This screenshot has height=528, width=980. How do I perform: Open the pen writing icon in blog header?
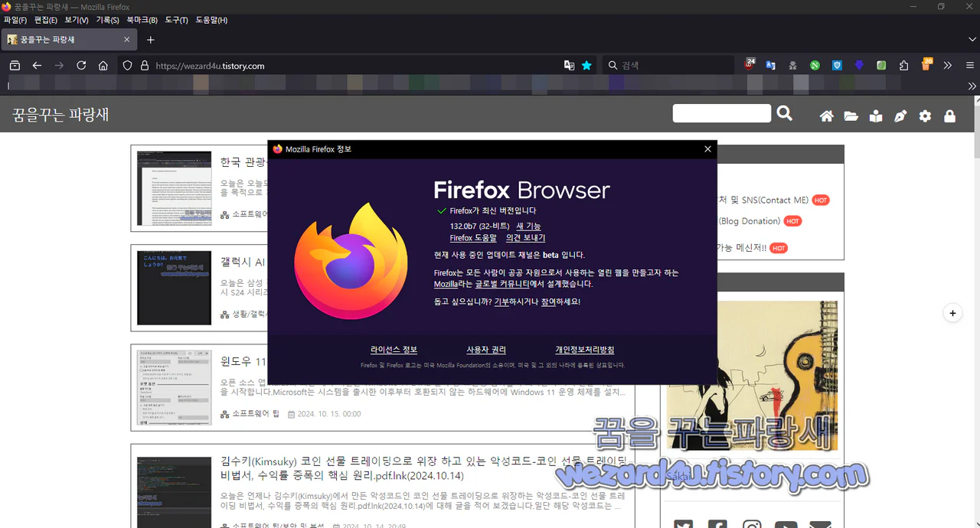pos(900,116)
